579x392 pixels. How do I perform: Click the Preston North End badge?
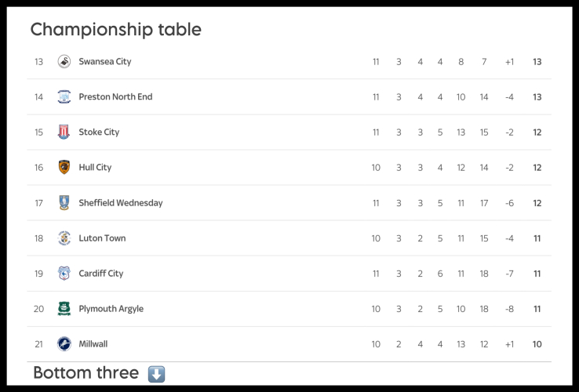pyautogui.click(x=64, y=97)
